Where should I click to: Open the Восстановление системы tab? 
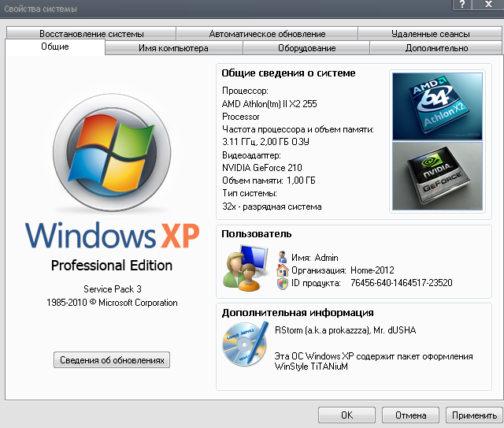coord(91,33)
